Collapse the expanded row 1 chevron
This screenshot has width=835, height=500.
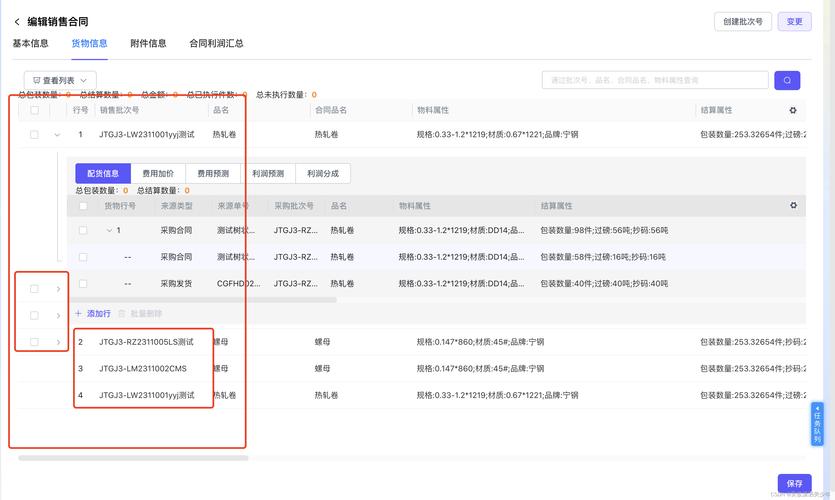[x=58, y=135]
